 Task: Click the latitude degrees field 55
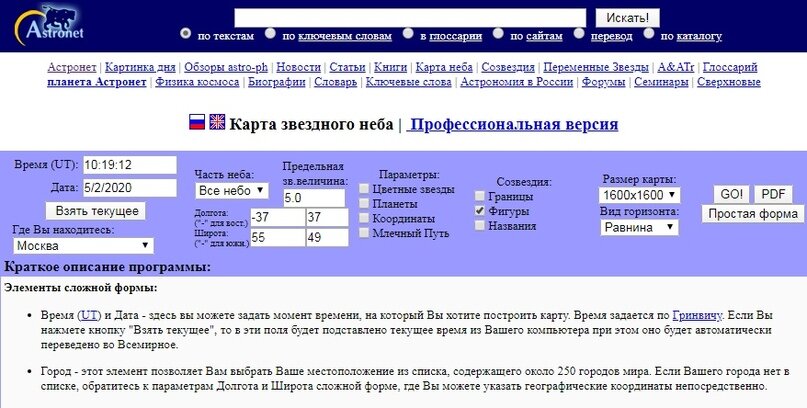[x=277, y=237]
